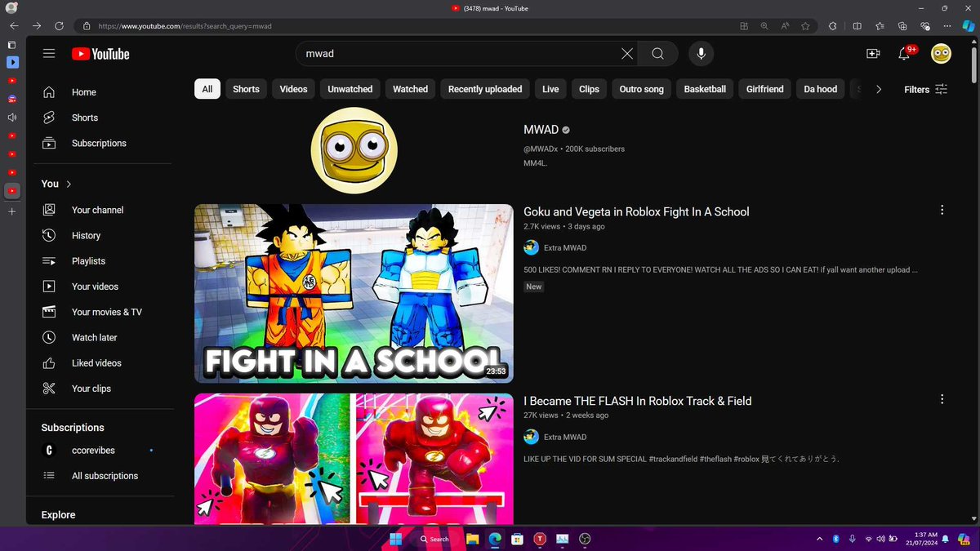The image size is (980, 551).
Task: Select the Recently uploaded filter chip
Action: (485, 89)
